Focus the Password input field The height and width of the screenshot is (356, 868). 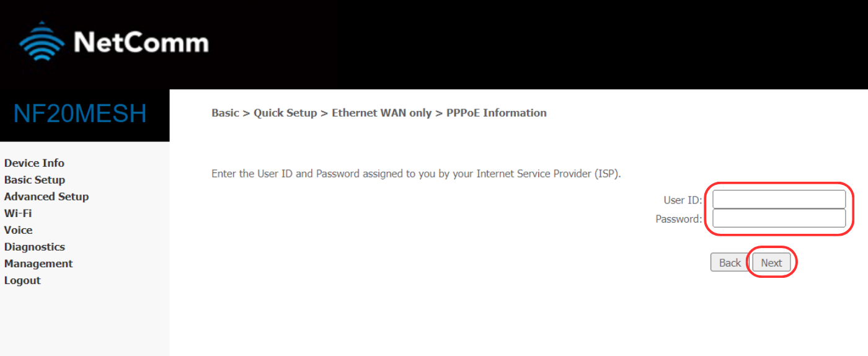(x=779, y=218)
